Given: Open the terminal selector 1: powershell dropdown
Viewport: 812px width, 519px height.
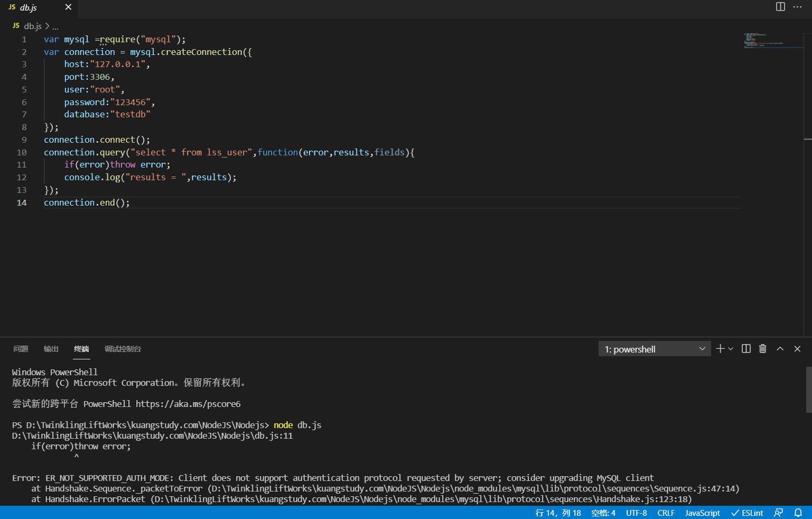Looking at the screenshot, I should (654, 349).
